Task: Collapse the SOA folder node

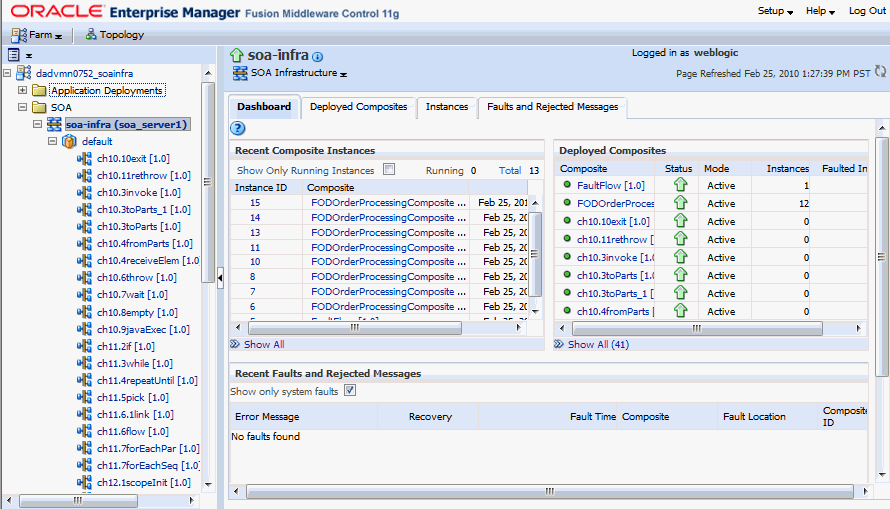Action: click(22, 107)
